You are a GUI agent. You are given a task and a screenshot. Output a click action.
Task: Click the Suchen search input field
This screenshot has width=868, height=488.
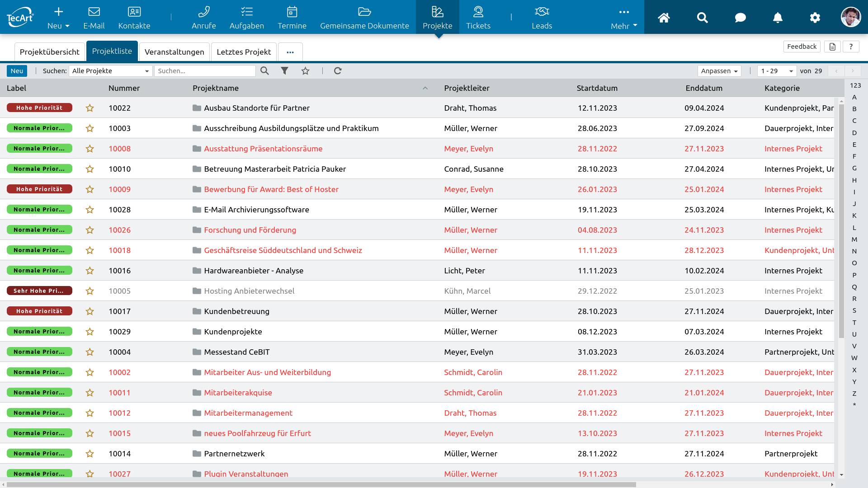pyautogui.click(x=205, y=71)
